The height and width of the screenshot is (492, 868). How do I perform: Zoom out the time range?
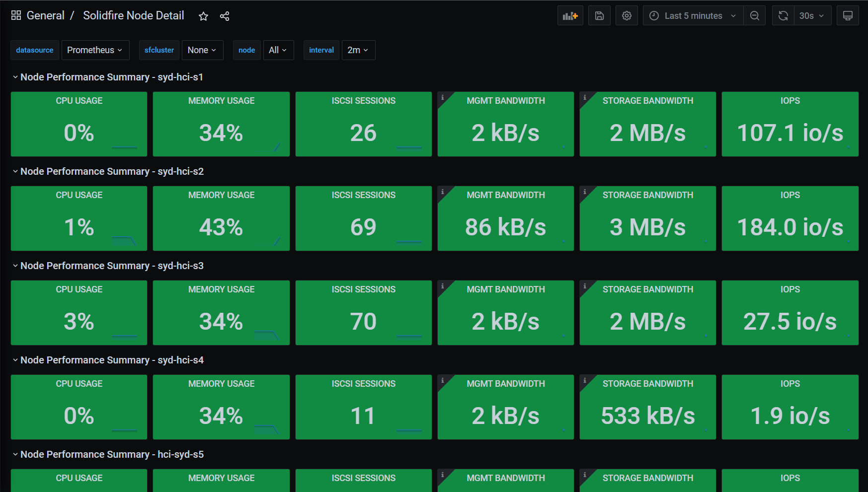tap(754, 16)
